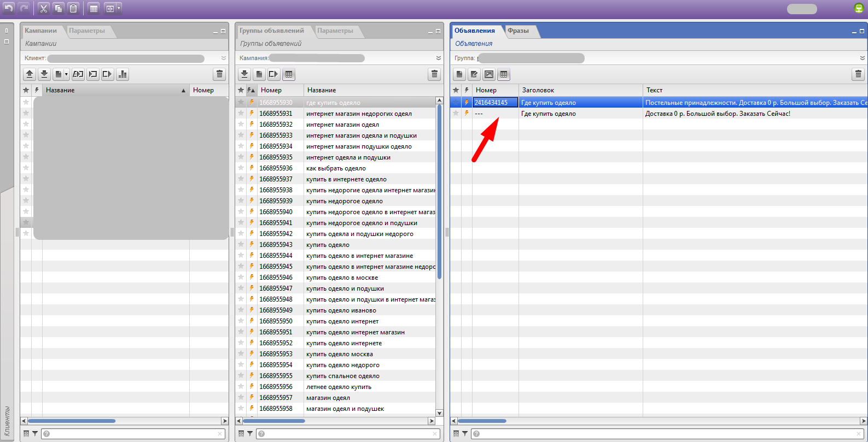Undo the last action in the top toolbar
868x442 pixels.
[9, 8]
